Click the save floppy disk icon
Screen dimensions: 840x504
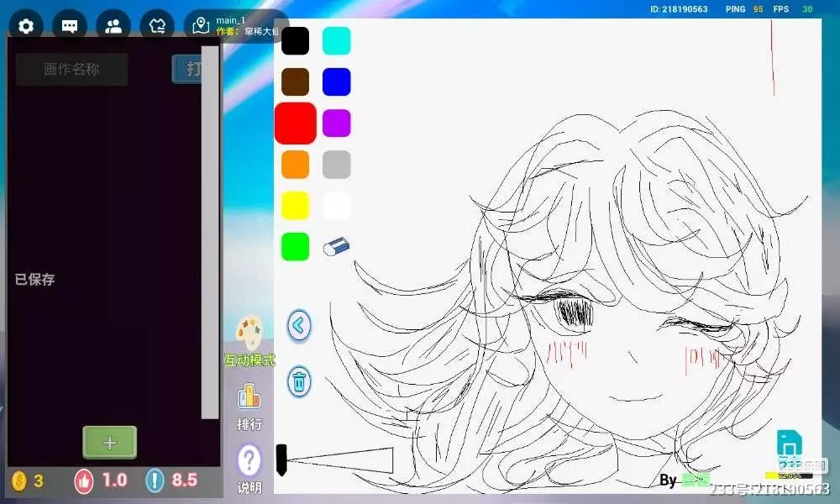(x=789, y=444)
